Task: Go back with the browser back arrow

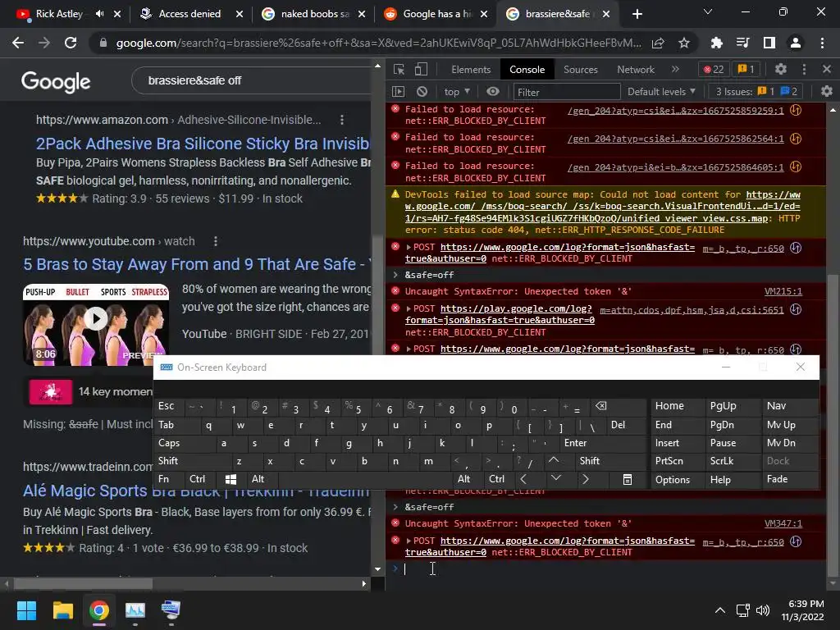Action: pyautogui.click(x=18, y=43)
